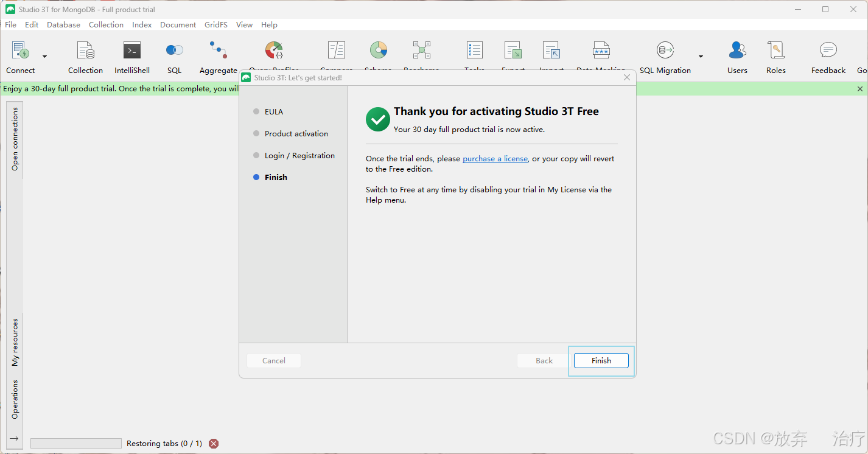Open the View menu
This screenshot has height=454, width=868.
pos(245,25)
